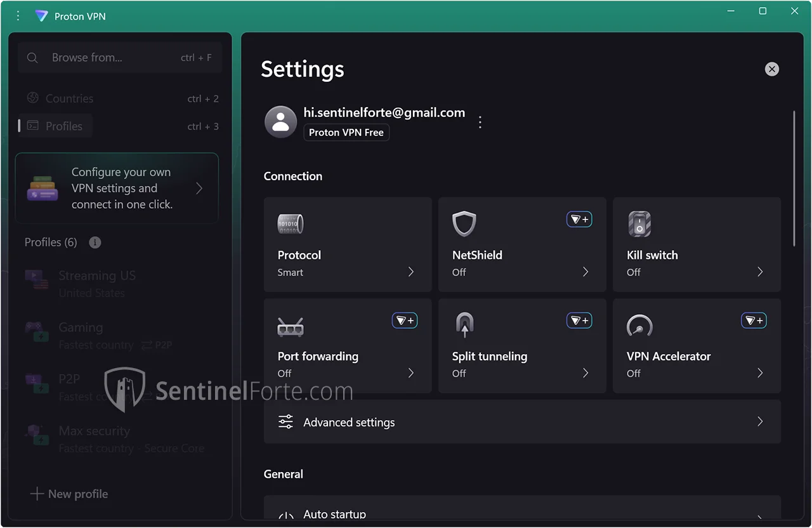Click the Profiles info icon
Screen dimensions: 812x528
click(x=95, y=242)
